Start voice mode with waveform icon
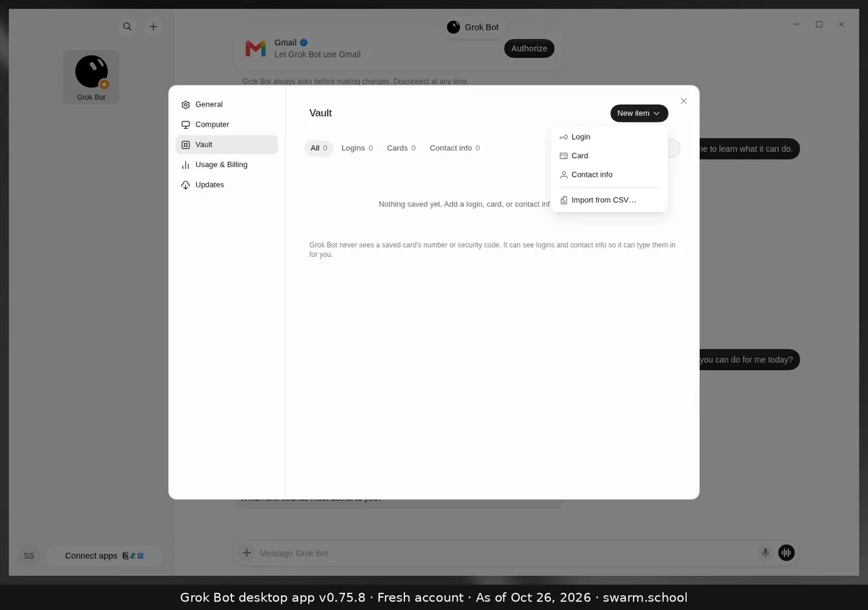Screen dimensions: 868x610 click(x=786, y=553)
